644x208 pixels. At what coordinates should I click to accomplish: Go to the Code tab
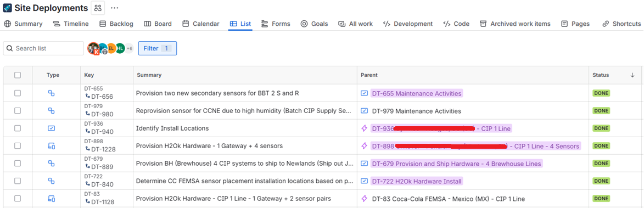coord(456,24)
